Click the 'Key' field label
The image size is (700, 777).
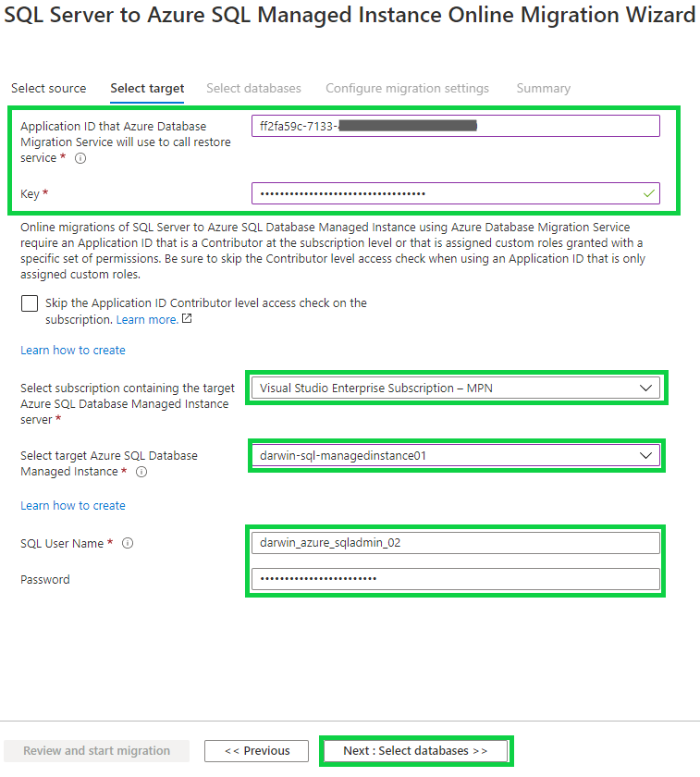pyautogui.click(x=30, y=193)
